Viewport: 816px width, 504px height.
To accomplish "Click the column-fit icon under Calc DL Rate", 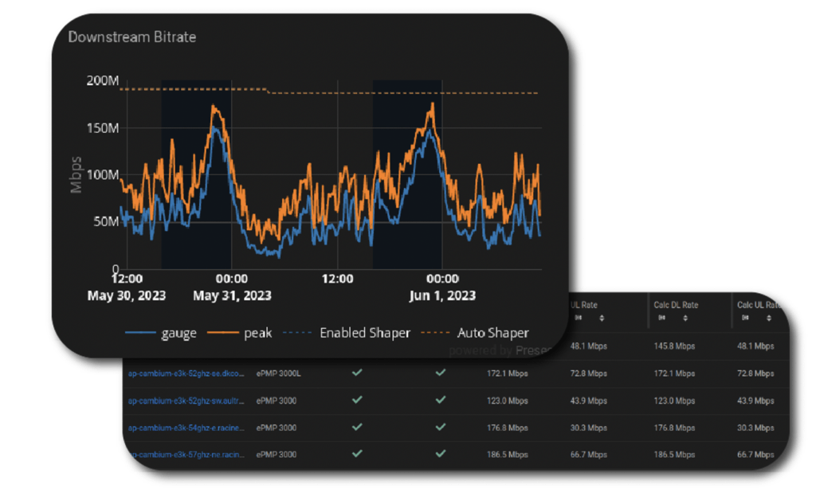I will 662,318.
